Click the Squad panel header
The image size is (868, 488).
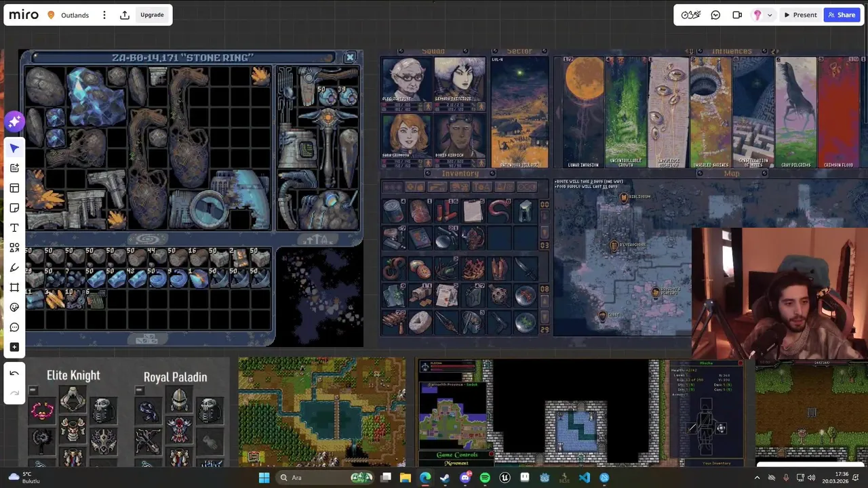click(x=433, y=51)
